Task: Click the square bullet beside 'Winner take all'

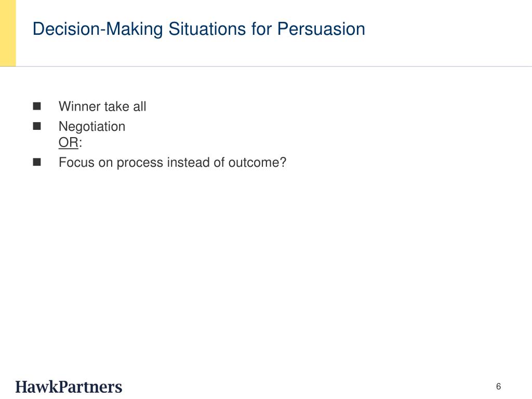Action: coord(37,106)
